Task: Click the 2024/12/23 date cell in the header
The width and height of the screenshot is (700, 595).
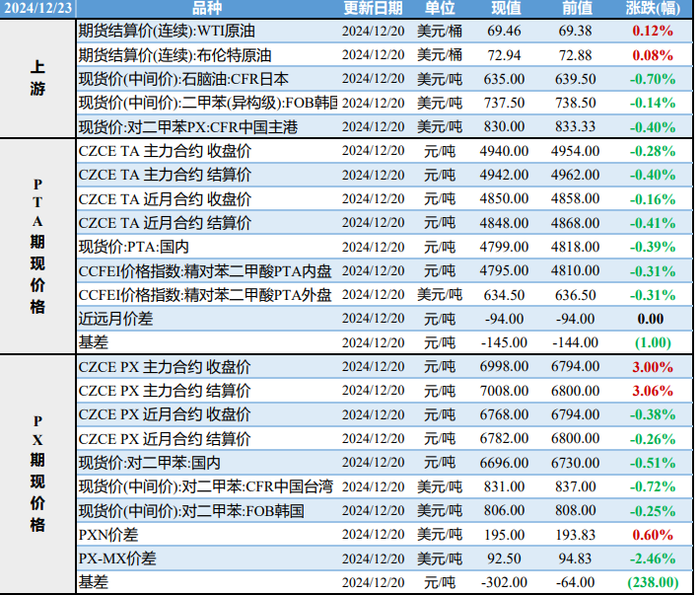Action: pos(37,9)
